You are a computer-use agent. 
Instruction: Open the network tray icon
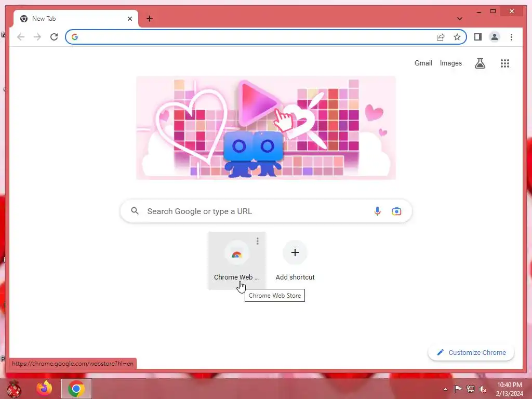(x=470, y=389)
